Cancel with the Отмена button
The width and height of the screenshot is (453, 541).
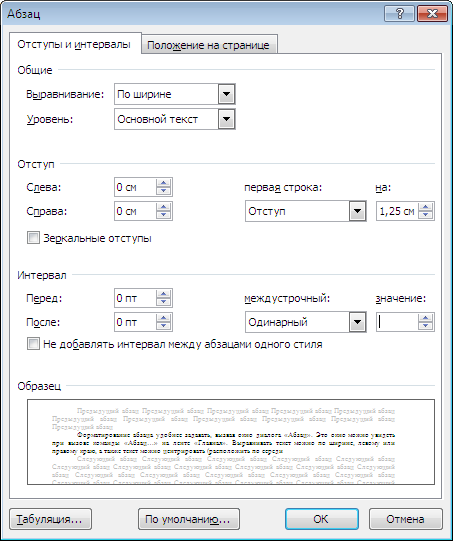[x=405, y=519]
